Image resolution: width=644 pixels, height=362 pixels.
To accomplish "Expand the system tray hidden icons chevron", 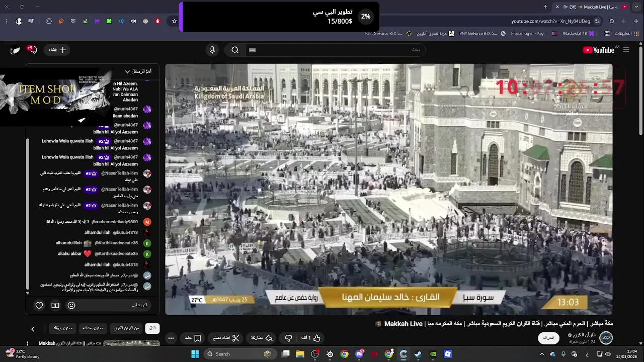I will [542, 354].
